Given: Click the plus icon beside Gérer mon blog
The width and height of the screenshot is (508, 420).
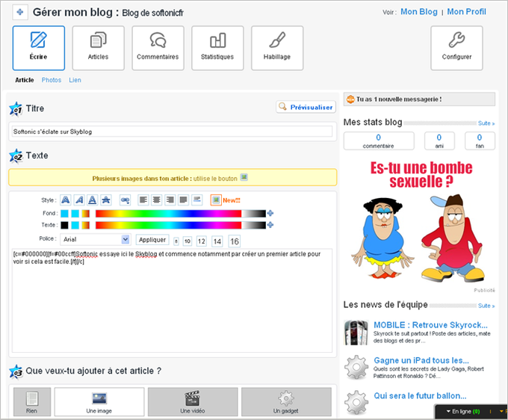Looking at the screenshot, I should tap(19, 12).
